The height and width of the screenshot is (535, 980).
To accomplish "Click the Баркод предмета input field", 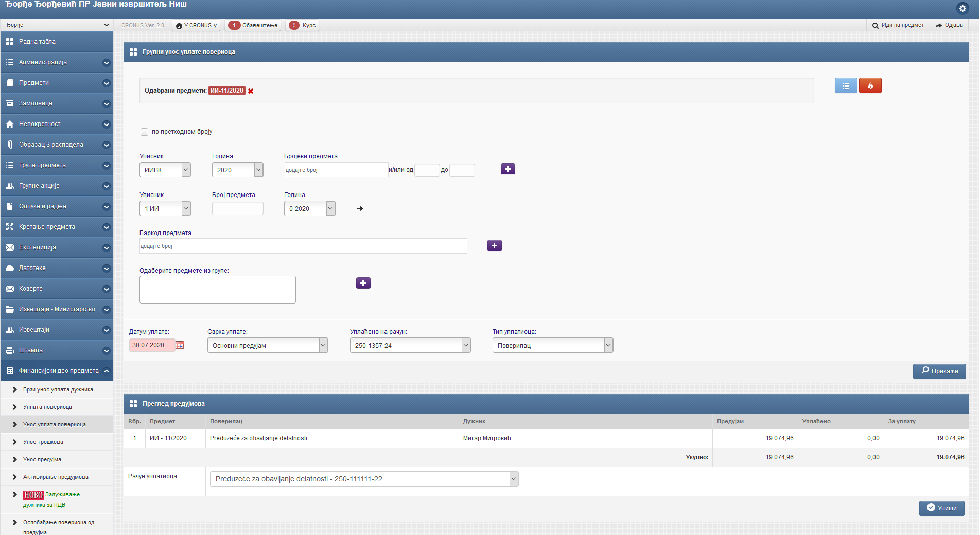I will [303, 246].
